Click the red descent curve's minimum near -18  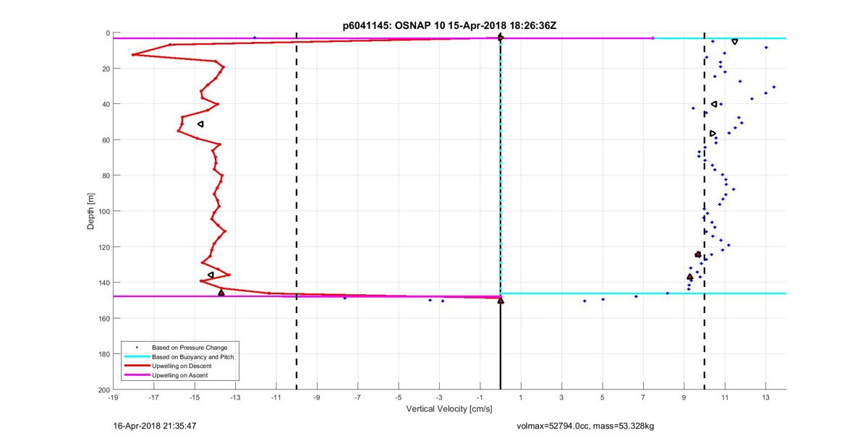(x=133, y=55)
